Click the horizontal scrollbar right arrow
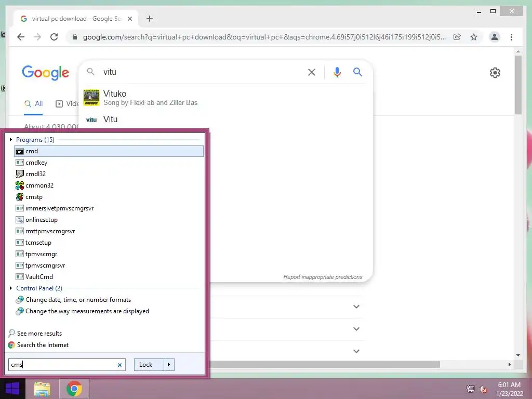The image size is (532, 399). [x=509, y=364]
